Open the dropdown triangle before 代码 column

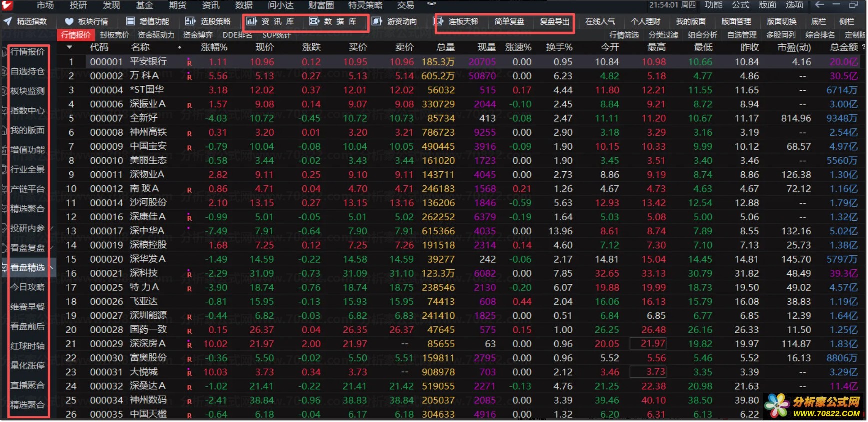pyautogui.click(x=69, y=47)
